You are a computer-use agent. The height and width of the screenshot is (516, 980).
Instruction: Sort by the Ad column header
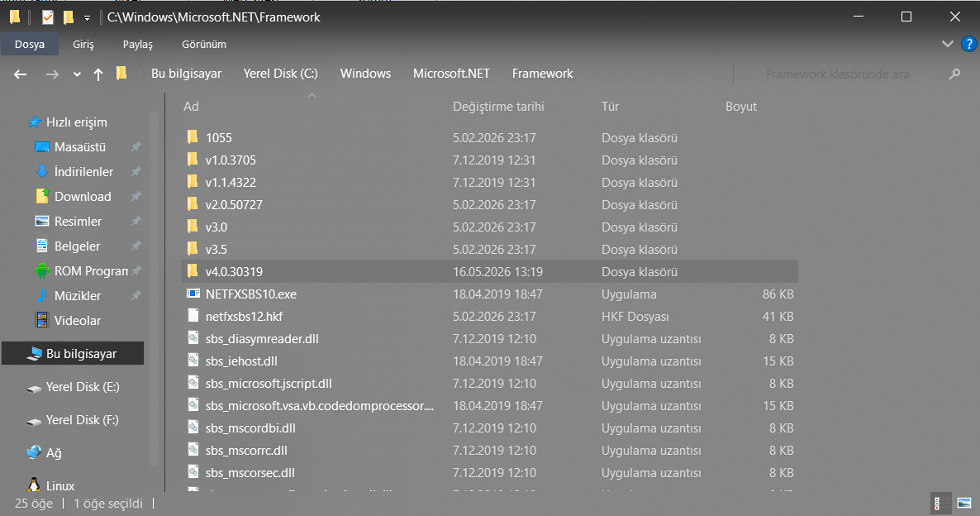[191, 107]
